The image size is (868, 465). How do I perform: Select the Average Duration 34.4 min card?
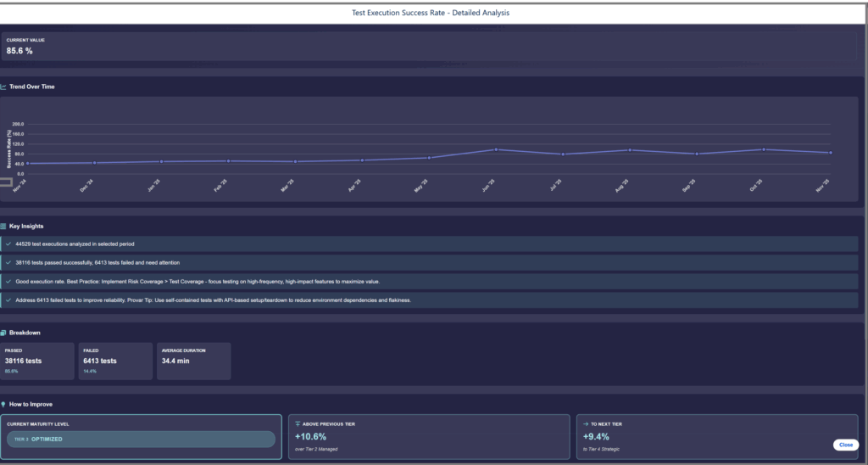coord(193,361)
